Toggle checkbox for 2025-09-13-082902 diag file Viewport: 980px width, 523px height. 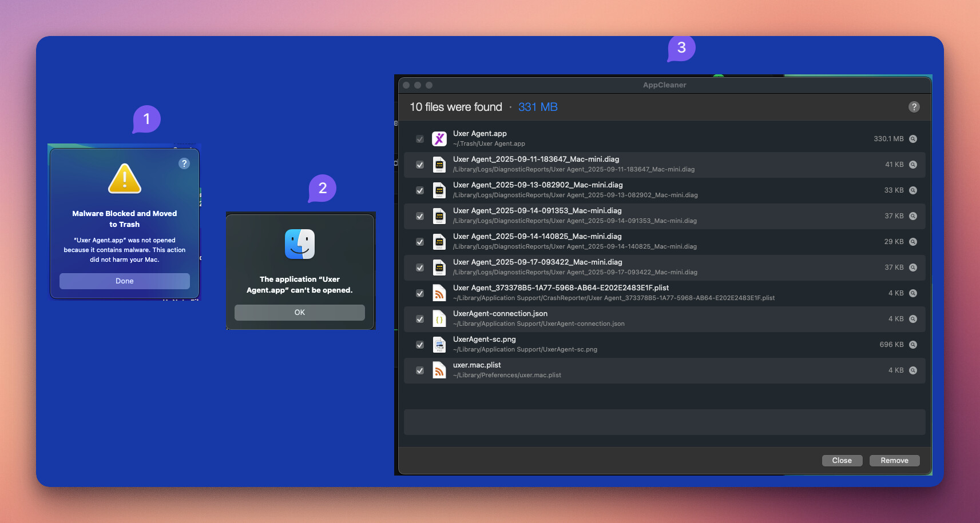pos(420,190)
